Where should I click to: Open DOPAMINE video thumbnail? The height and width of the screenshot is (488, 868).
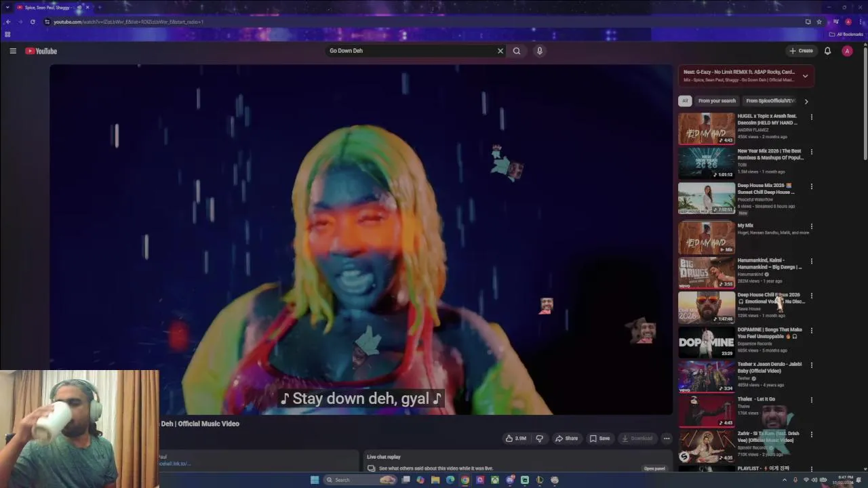(707, 342)
